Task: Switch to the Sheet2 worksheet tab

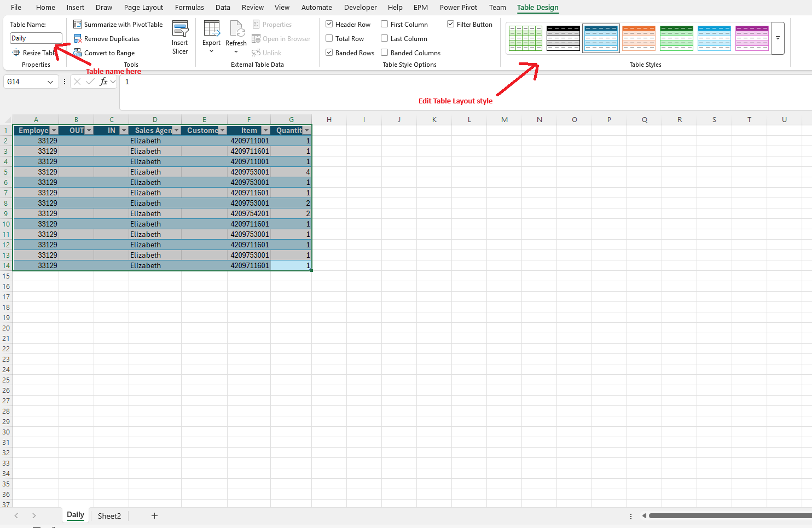Action: (109, 515)
